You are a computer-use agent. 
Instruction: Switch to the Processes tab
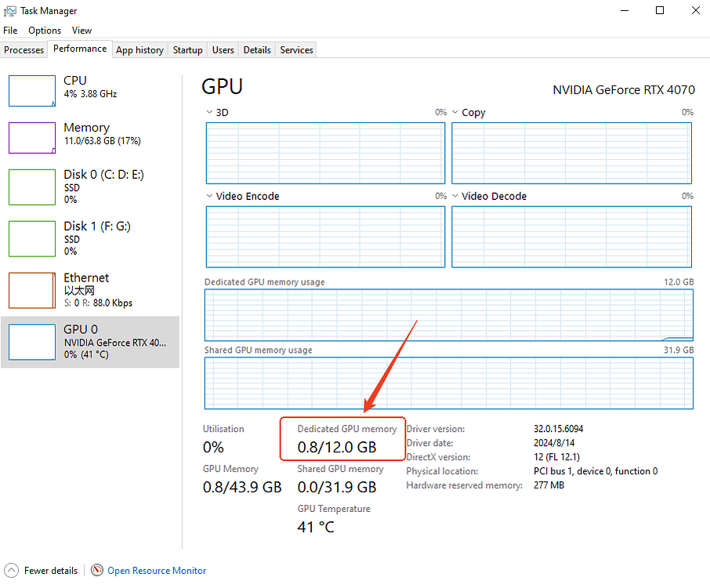point(24,49)
